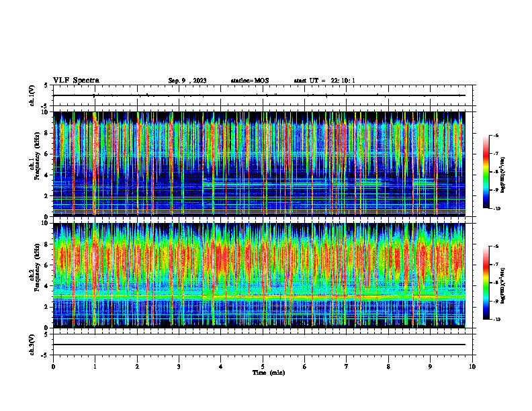Select the date text "Sep. 9 , 2023"

click(187, 81)
